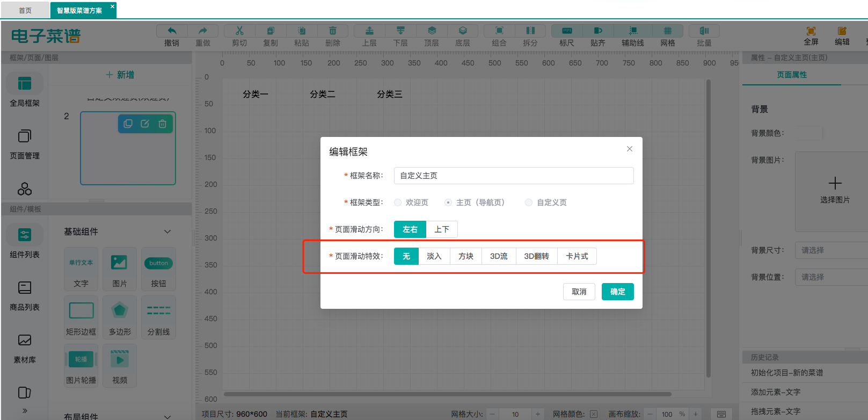The height and width of the screenshot is (420, 868).
Task: Select the 欢迎页 frame type radio
Action: [398, 202]
